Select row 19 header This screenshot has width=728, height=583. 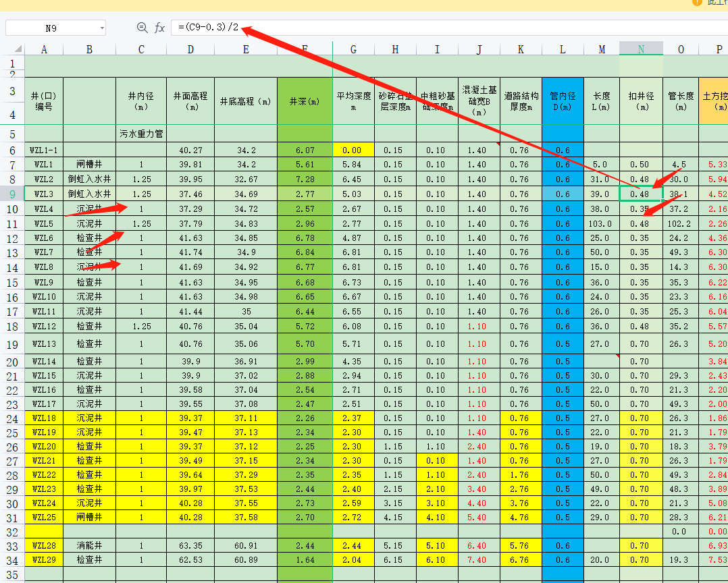click(12, 345)
